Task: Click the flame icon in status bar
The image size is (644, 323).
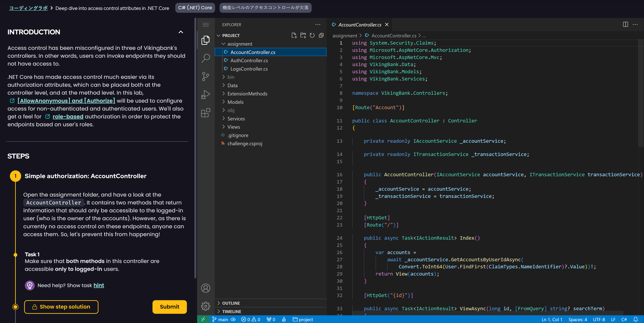Action: (284, 319)
